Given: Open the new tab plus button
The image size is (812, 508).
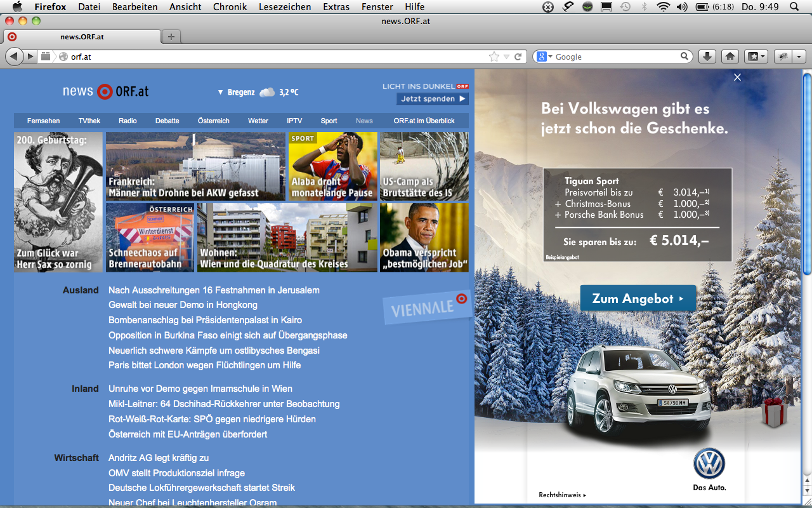Looking at the screenshot, I should point(171,36).
